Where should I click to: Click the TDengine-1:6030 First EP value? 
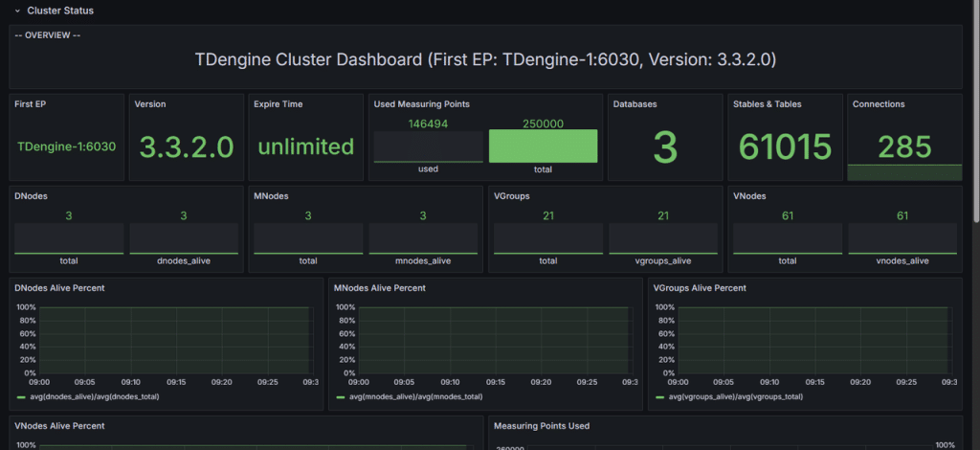point(67,146)
